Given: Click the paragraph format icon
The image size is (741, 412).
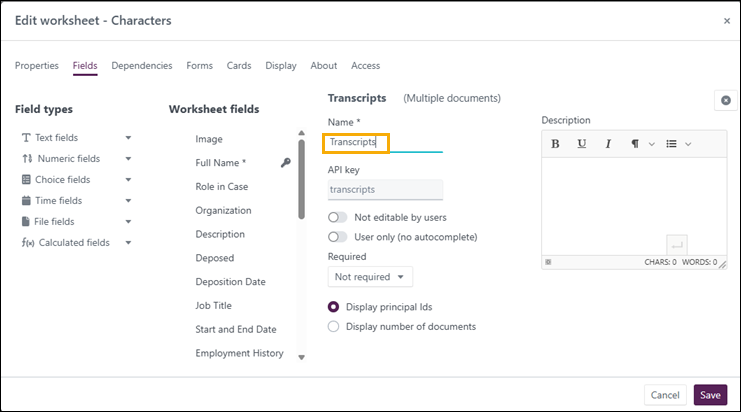Looking at the screenshot, I should tap(635, 144).
